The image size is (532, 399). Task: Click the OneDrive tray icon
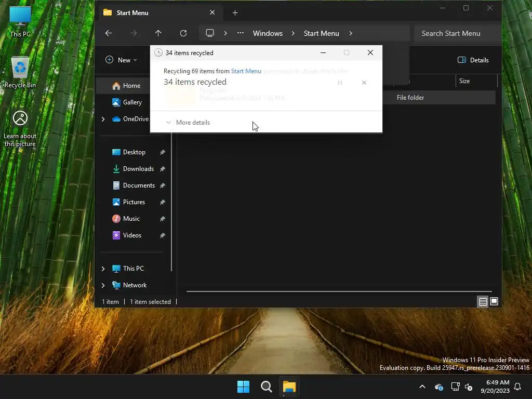click(439, 387)
